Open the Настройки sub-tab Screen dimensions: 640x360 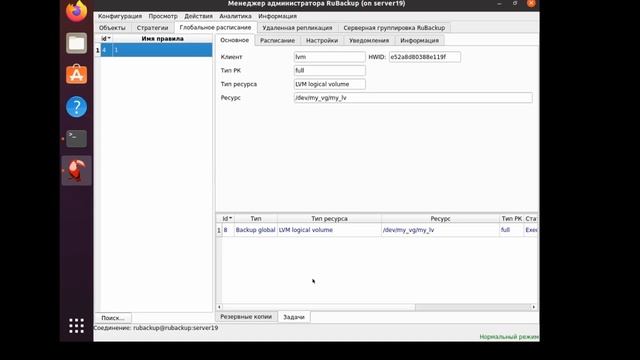pyautogui.click(x=322, y=40)
